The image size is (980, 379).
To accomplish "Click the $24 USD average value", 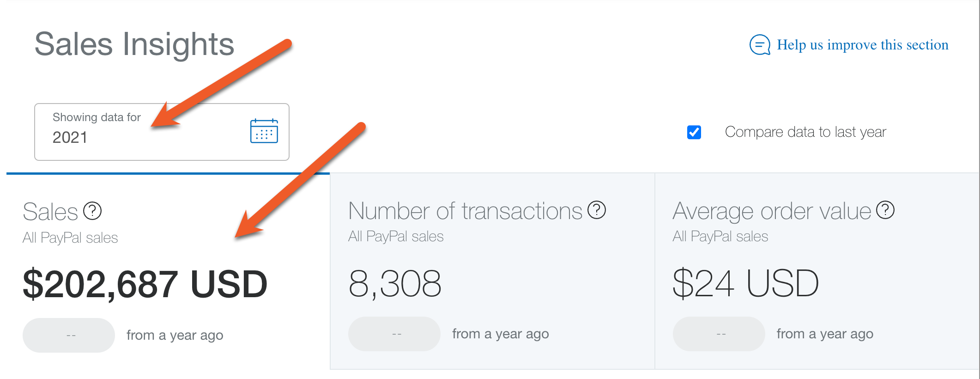I will pyautogui.click(x=745, y=283).
